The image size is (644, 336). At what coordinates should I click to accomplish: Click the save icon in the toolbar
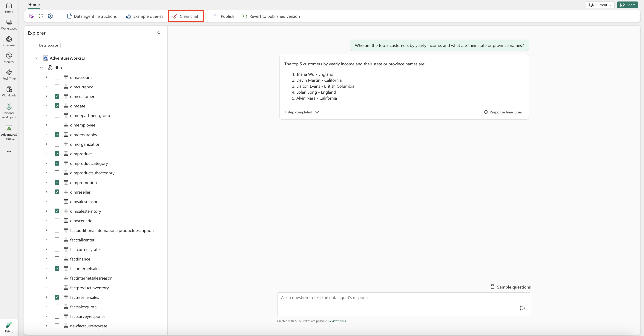click(31, 16)
